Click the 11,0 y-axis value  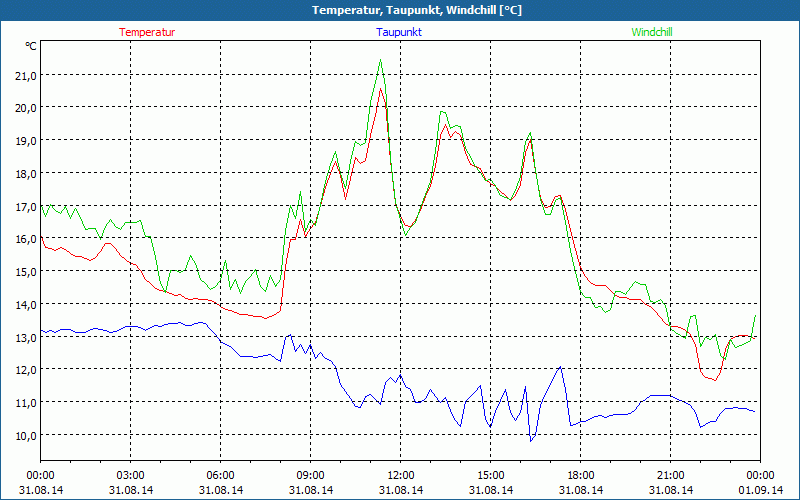(26, 404)
